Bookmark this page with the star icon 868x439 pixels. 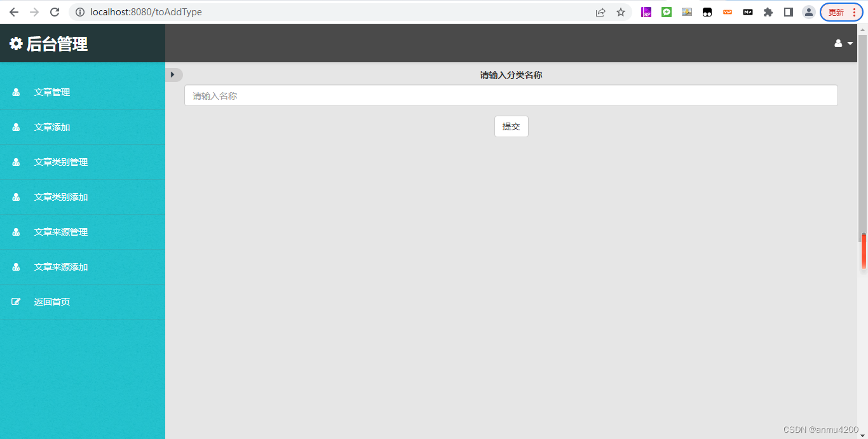(x=621, y=12)
